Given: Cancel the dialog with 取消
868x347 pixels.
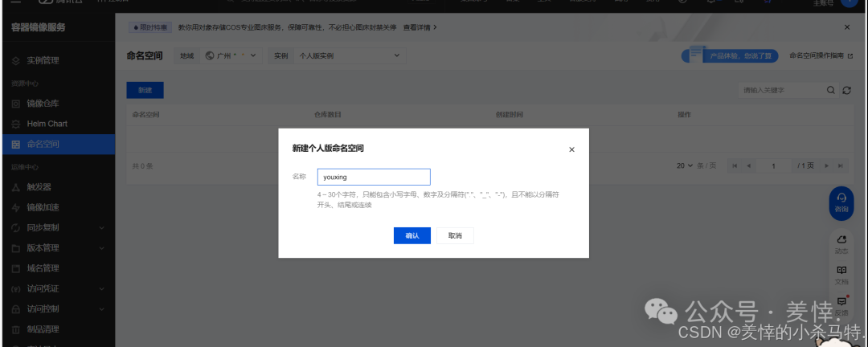Looking at the screenshot, I should click(455, 236).
